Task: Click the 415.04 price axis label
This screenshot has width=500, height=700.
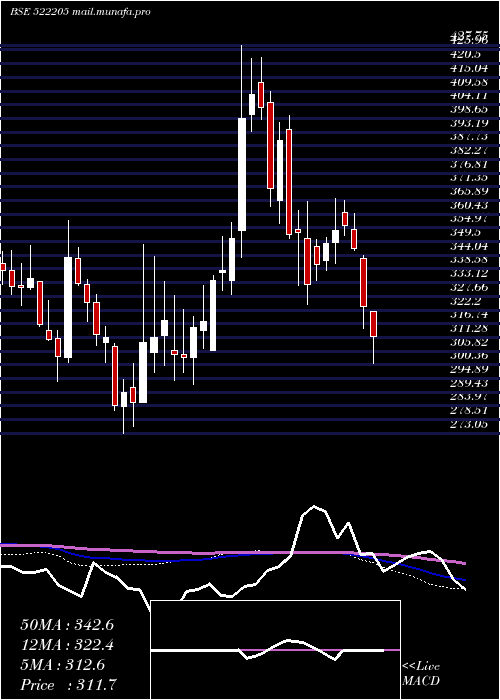Action: coord(469,68)
